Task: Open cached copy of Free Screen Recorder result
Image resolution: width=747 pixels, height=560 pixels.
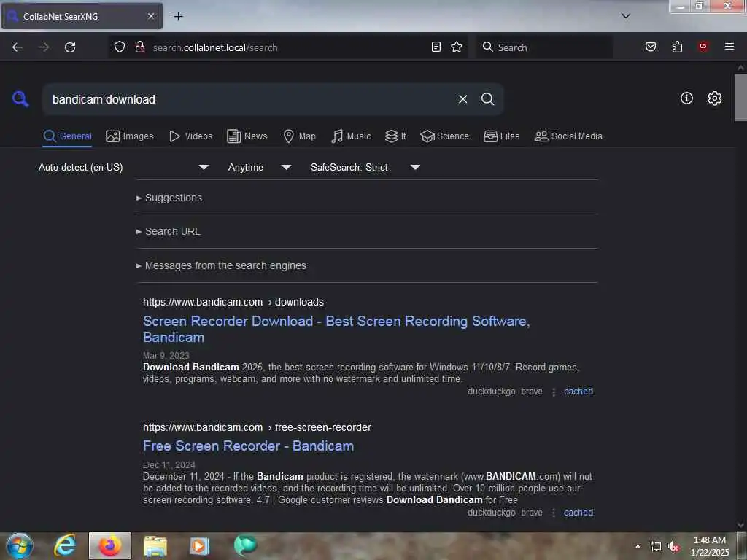Action: 578,513
